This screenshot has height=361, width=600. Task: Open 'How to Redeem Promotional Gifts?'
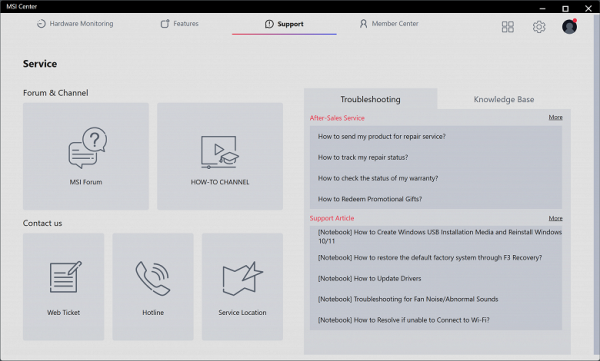coord(370,199)
